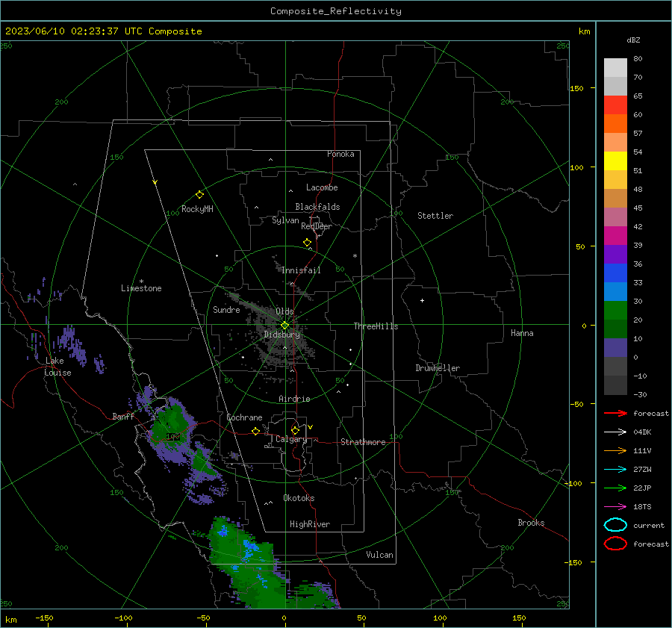
Task: Click the red forecast arrow in legend
Action: click(615, 413)
